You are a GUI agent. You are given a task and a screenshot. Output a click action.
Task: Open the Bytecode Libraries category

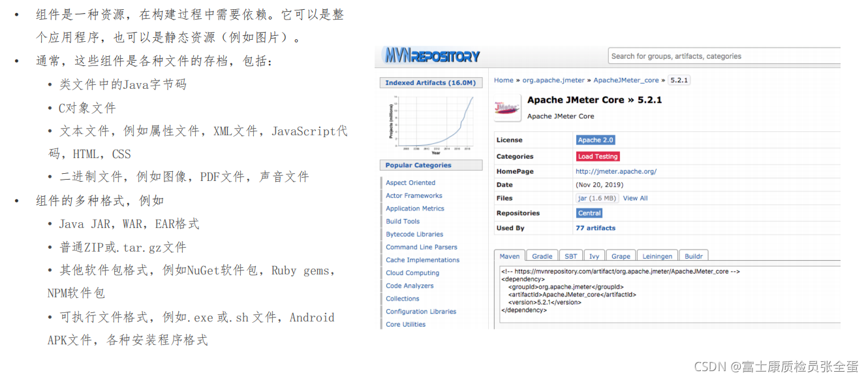coord(414,234)
